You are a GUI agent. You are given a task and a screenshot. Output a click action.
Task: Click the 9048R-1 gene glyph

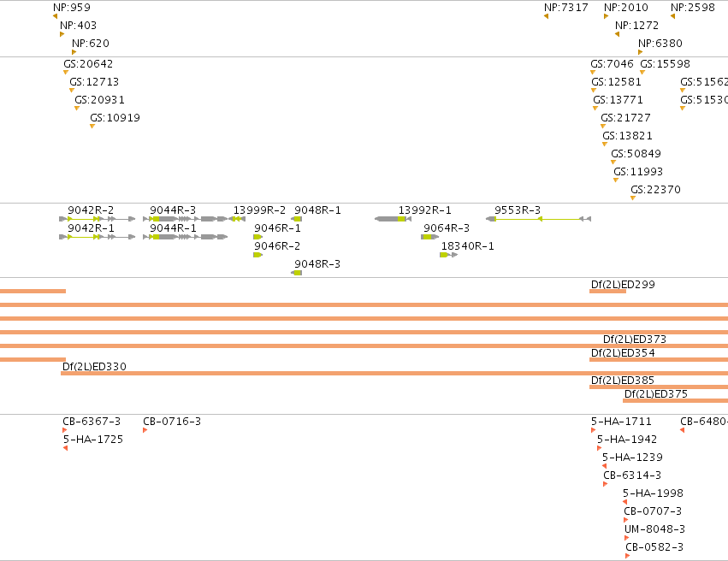[x=297, y=219]
